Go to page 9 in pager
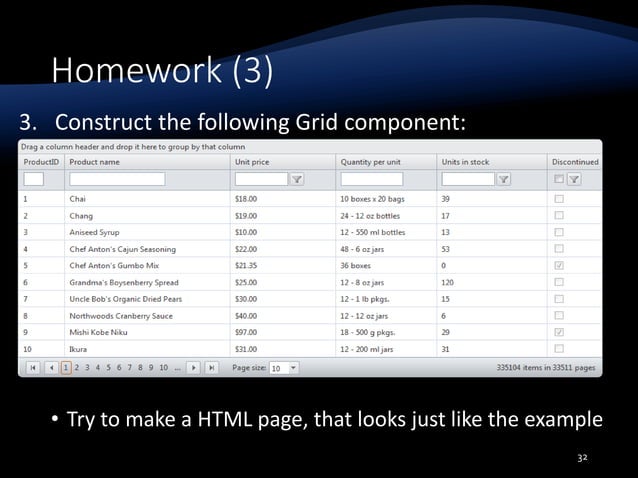This screenshot has width=638, height=478. [x=151, y=368]
